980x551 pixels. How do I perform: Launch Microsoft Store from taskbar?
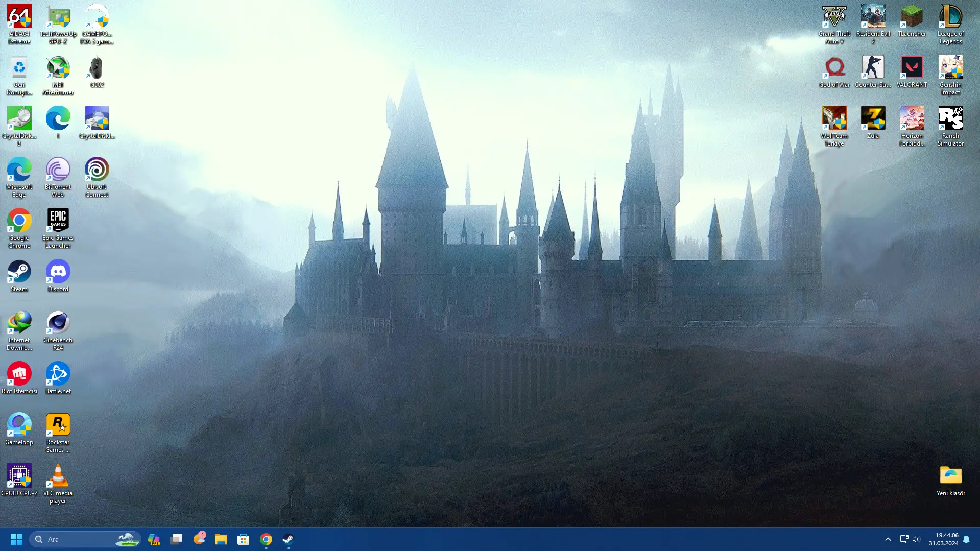coord(244,539)
